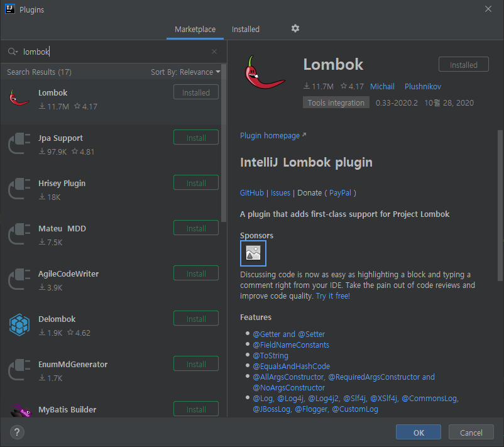Click the Installed button in the detail pane

pyautogui.click(x=464, y=65)
